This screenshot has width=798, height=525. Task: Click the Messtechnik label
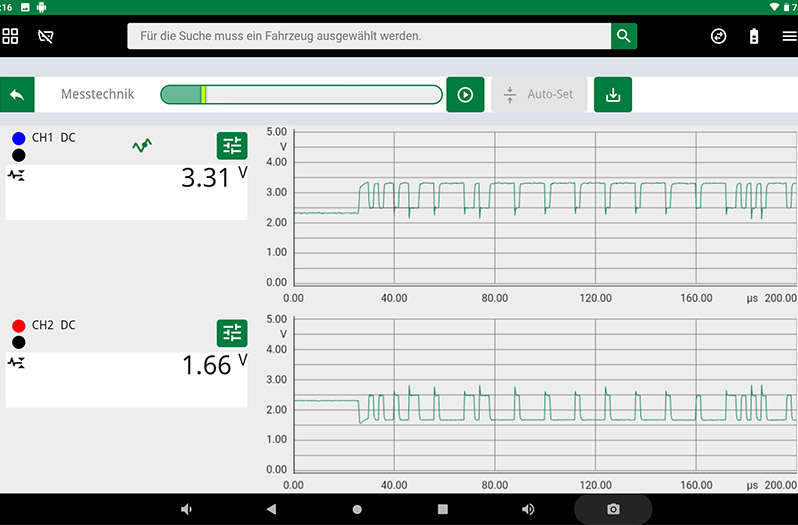point(98,94)
